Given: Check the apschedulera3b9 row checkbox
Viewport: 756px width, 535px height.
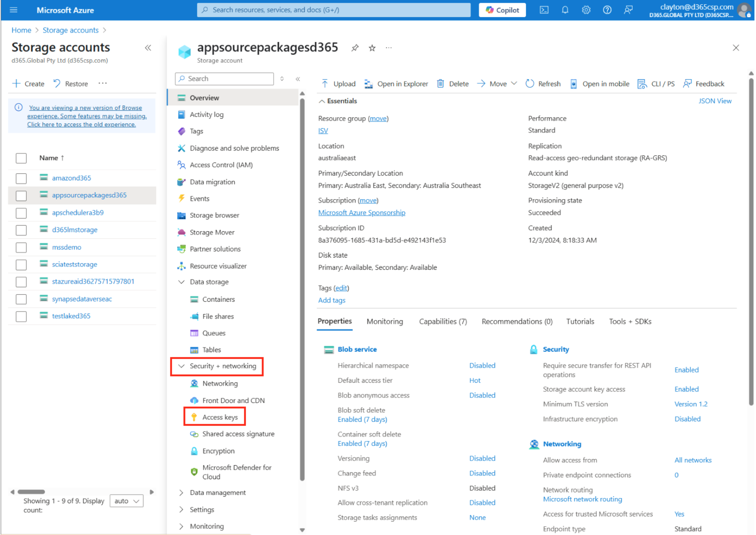Looking at the screenshot, I should [21, 213].
